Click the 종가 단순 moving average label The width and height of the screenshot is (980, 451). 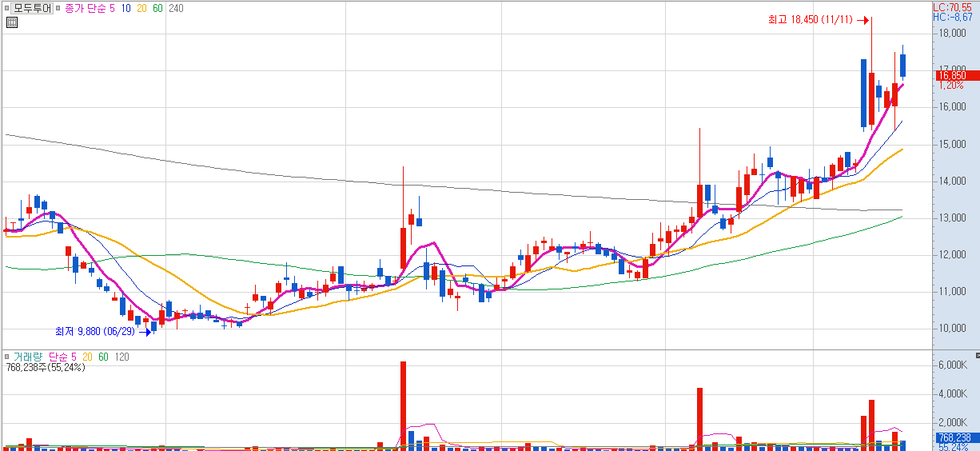[86, 9]
